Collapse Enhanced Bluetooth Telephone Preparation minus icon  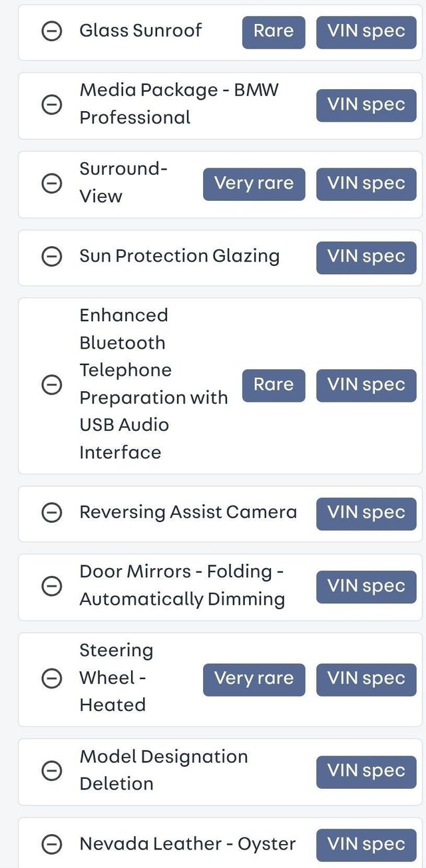pyautogui.click(x=52, y=384)
